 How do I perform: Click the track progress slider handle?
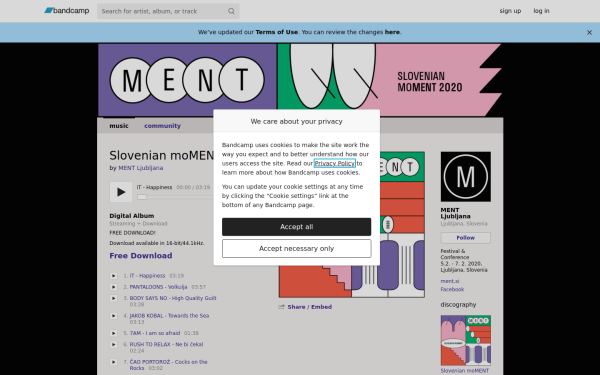[142, 197]
